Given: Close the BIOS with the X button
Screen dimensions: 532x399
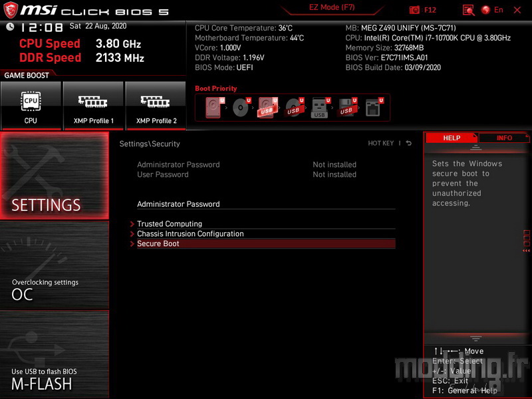Looking at the screenshot, I should click(517, 10).
